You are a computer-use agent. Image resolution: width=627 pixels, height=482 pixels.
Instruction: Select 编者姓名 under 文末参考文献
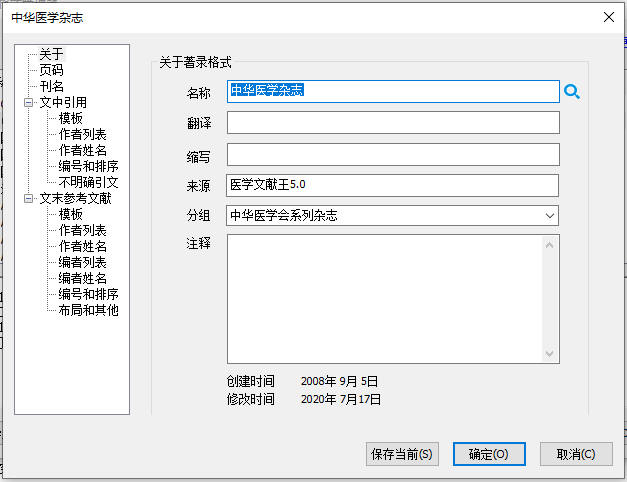[82, 278]
